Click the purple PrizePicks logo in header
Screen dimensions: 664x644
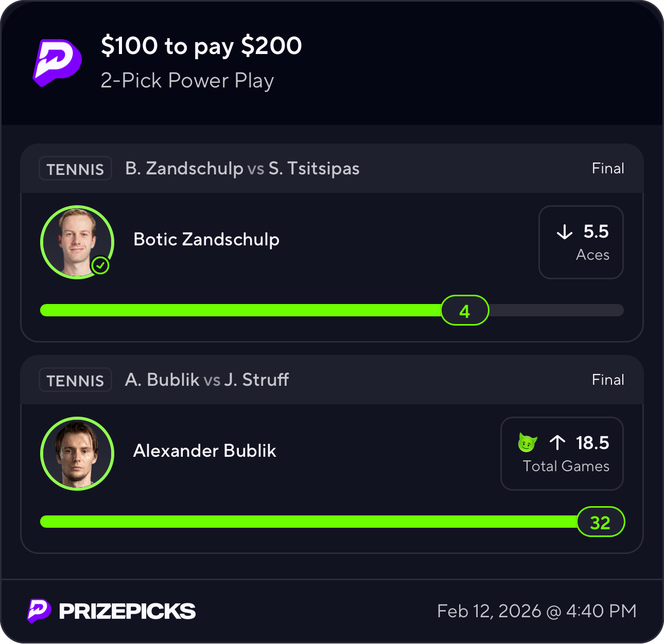[x=57, y=62]
